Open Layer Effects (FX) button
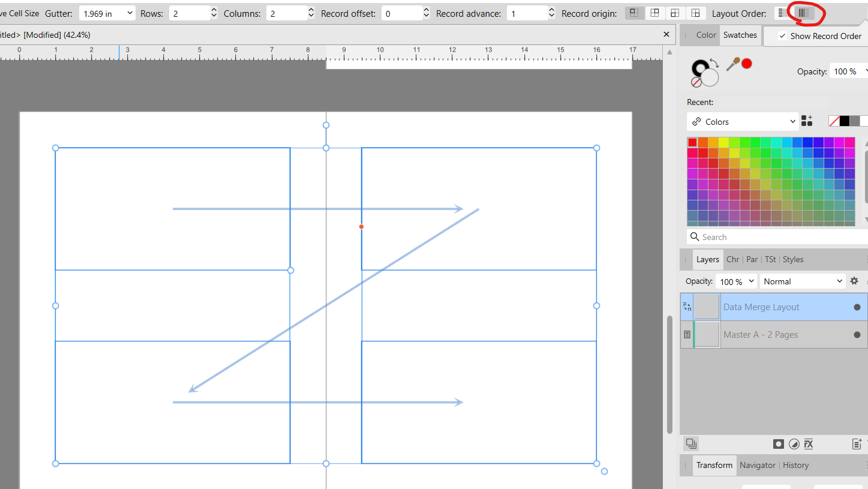This screenshot has width=868, height=489. [x=809, y=444]
